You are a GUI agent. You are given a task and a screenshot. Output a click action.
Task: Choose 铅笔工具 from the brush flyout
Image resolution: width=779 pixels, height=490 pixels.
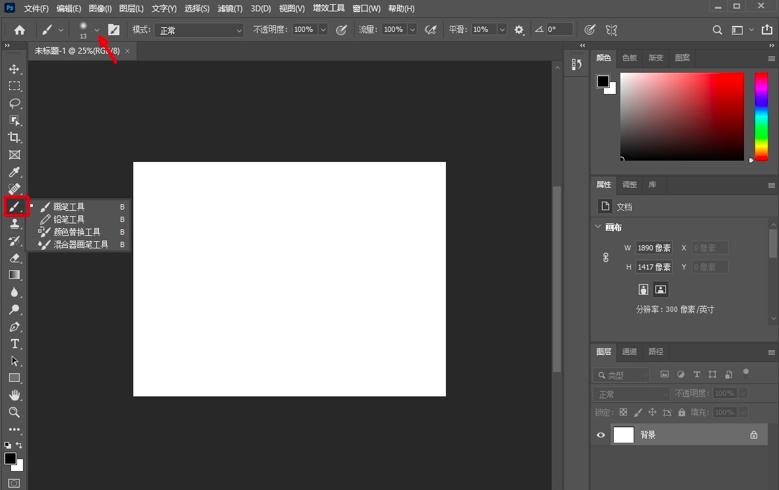69,219
